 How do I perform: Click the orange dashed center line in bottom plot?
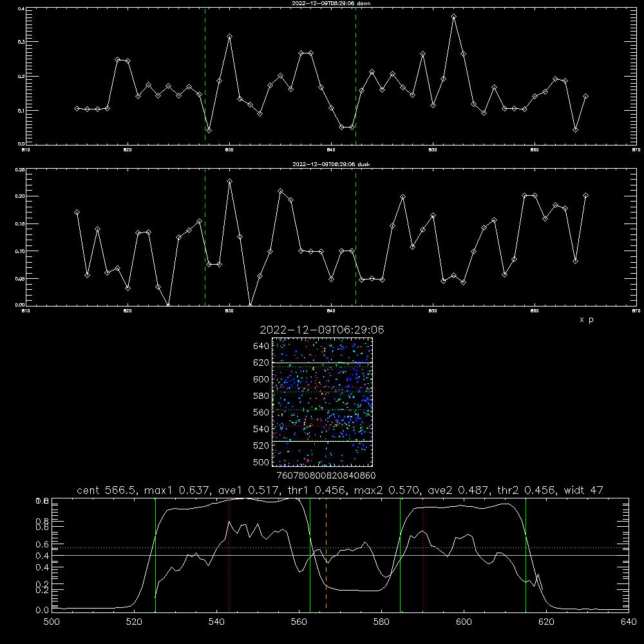coord(326,554)
